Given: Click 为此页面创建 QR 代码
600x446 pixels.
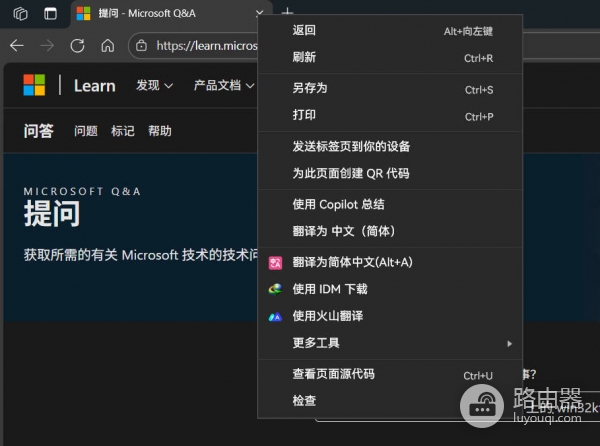Looking at the screenshot, I should [x=350, y=173].
